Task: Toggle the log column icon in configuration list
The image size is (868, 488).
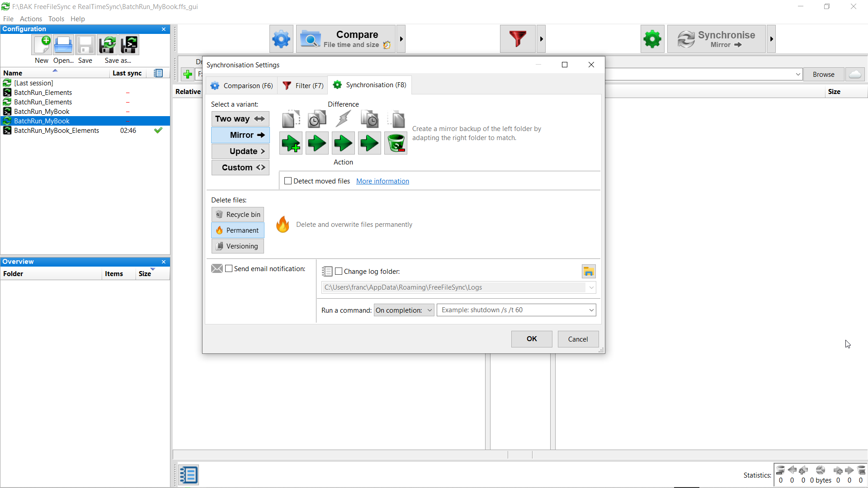Action: point(158,73)
